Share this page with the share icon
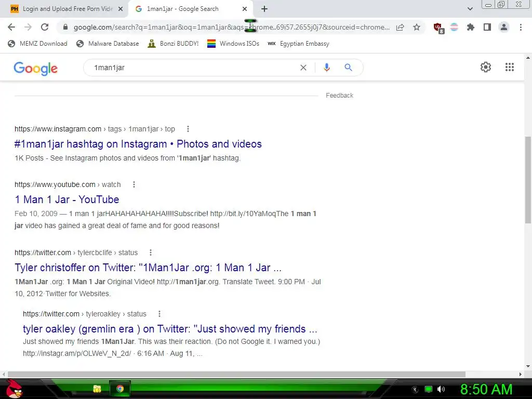The height and width of the screenshot is (399, 532). (x=400, y=27)
